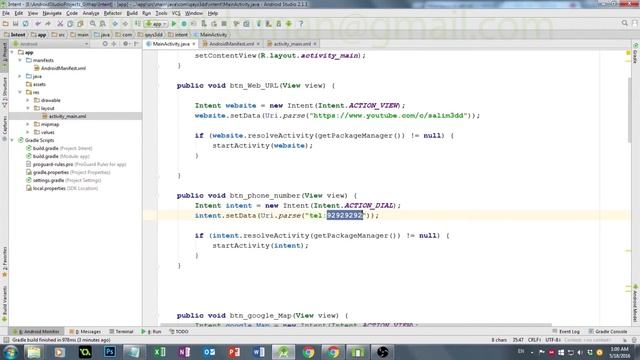Viewport: 640px width, 360px height.
Task: Click the Find magnifier icon
Action: click(93, 24)
